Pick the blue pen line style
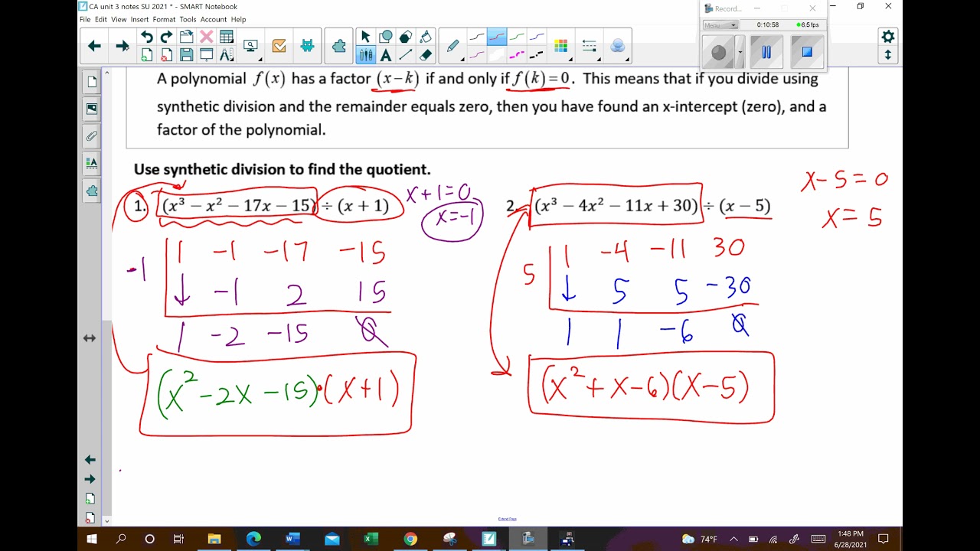980x551 pixels. (537, 37)
